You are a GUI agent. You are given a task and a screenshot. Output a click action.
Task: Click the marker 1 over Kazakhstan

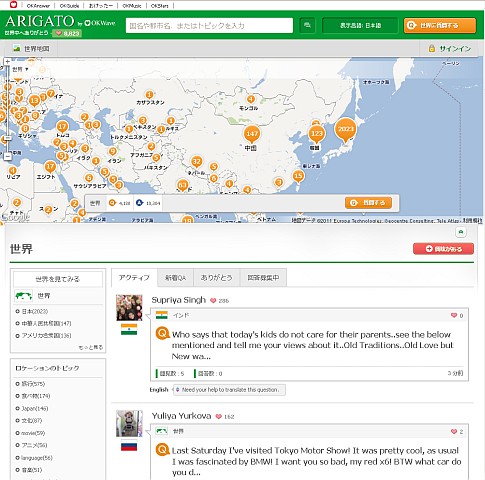(150, 95)
